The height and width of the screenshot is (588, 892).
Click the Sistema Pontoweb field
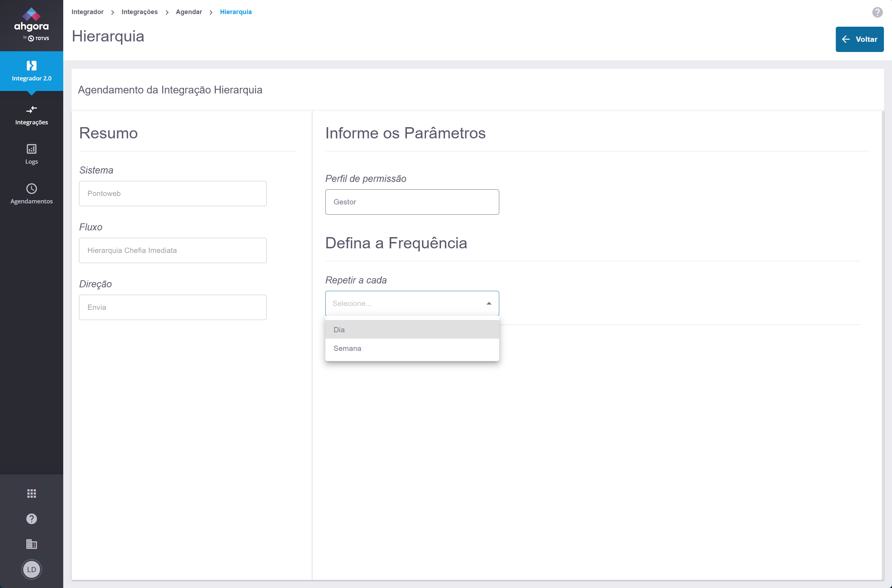click(x=172, y=194)
